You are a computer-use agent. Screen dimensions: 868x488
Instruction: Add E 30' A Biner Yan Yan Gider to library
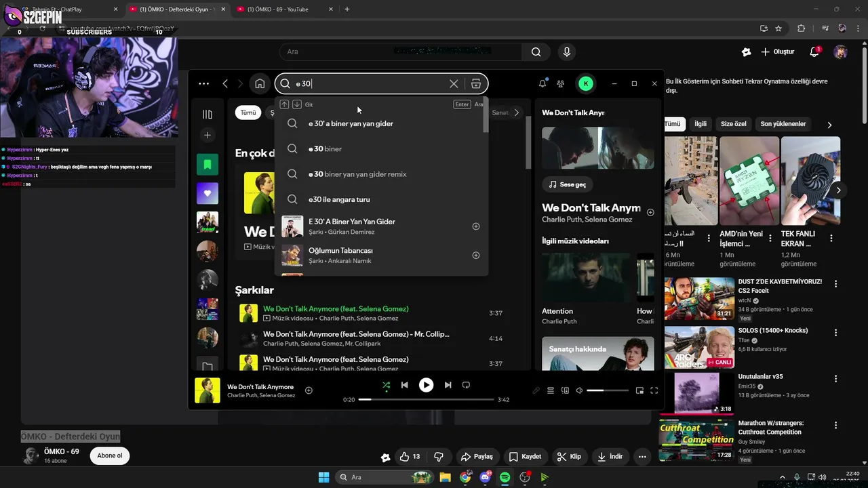476,226
